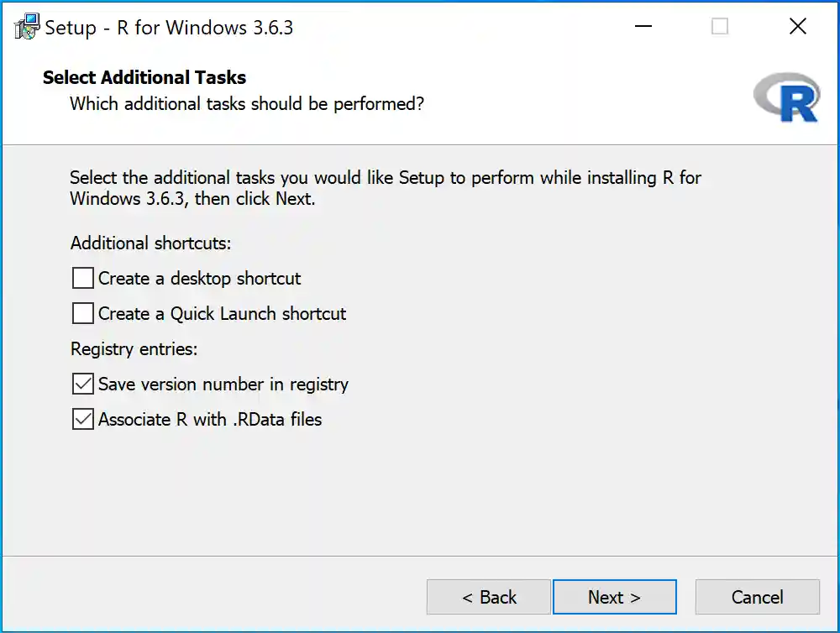This screenshot has width=840, height=633.
Task: Uncheck Save version number in registry
Action: click(83, 385)
